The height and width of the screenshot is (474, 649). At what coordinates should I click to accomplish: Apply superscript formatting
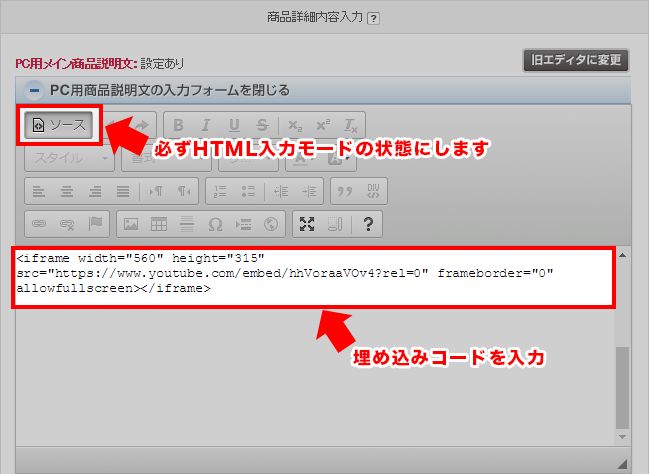(x=323, y=125)
